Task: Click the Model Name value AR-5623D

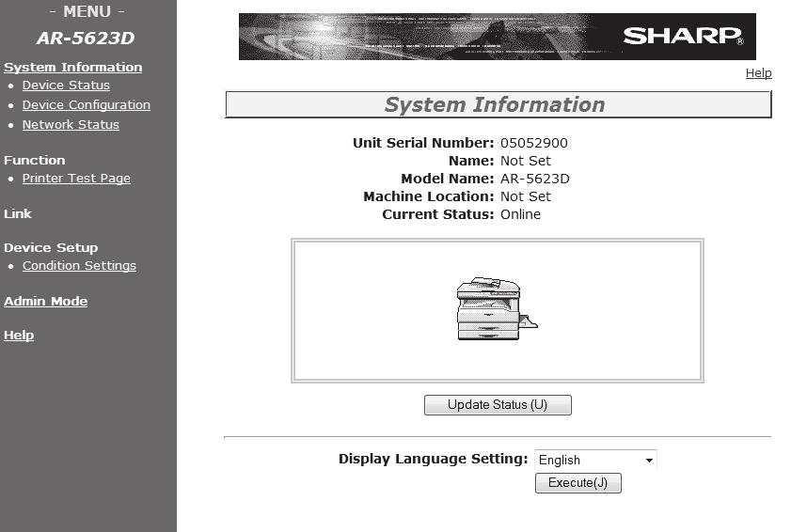Action: click(x=535, y=179)
